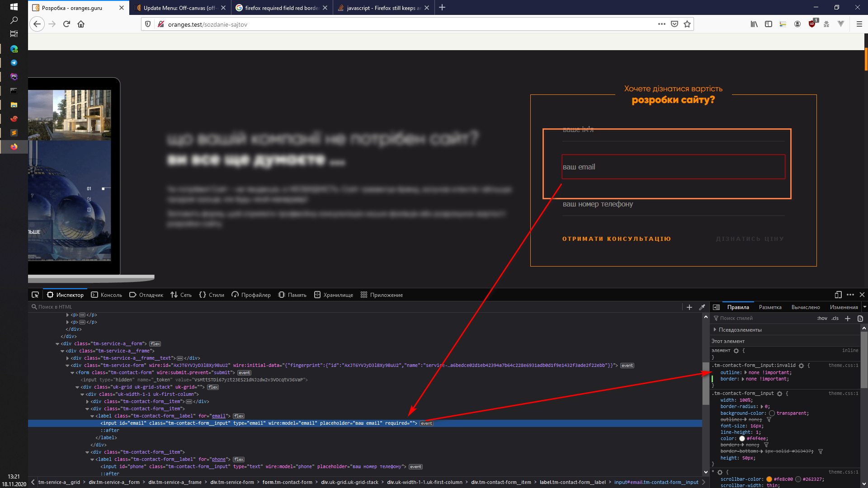Click ДІЗНАТИСЬ ЦІНУ button

[750, 239]
